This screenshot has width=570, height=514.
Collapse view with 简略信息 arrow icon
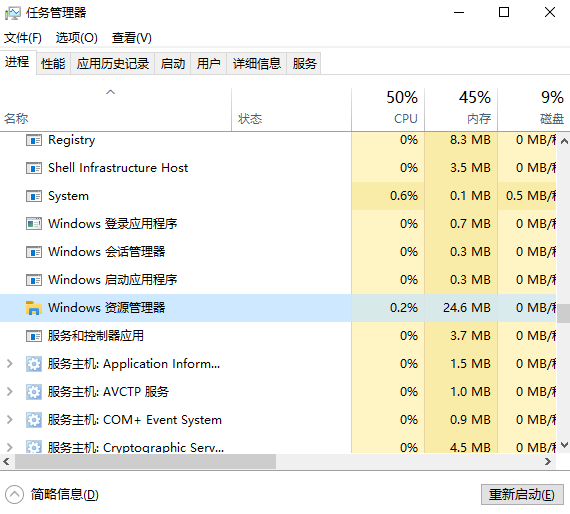(15, 495)
